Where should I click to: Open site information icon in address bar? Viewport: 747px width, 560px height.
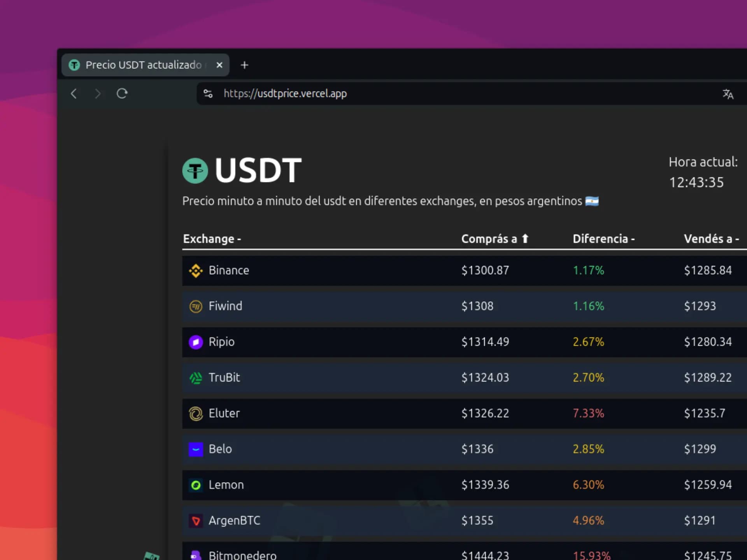coord(208,94)
